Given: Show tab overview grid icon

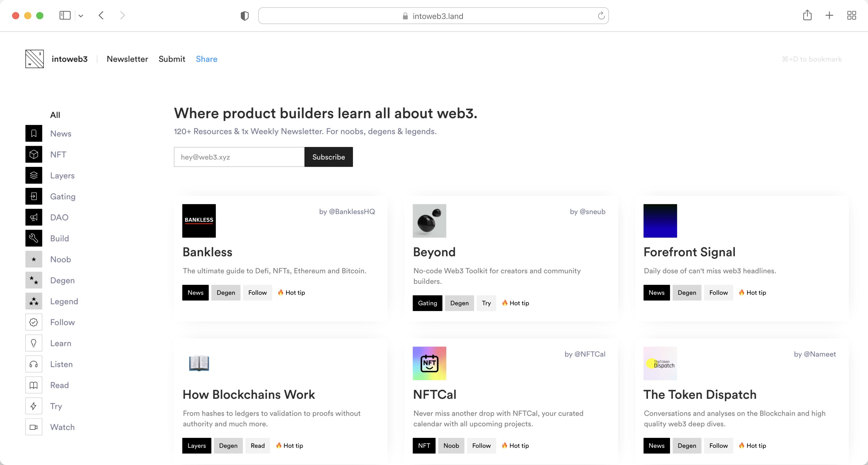Looking at the screenshot, I should pyautogui.click(x=851, y=15).
